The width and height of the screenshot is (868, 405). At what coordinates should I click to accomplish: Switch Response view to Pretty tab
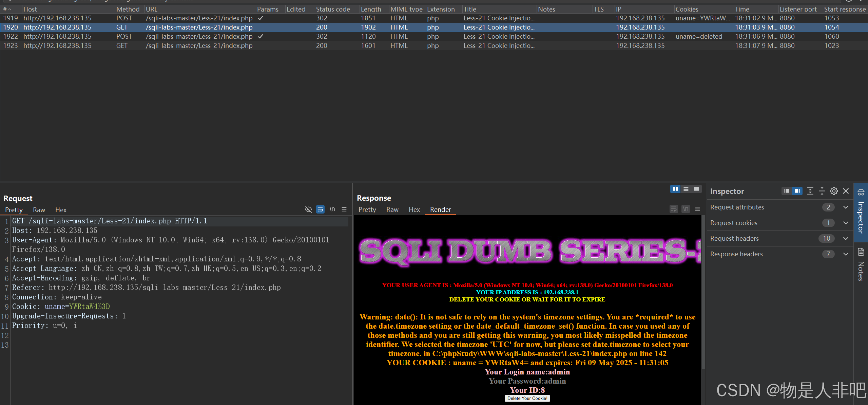pyautogui.click(x=367, y=209)
